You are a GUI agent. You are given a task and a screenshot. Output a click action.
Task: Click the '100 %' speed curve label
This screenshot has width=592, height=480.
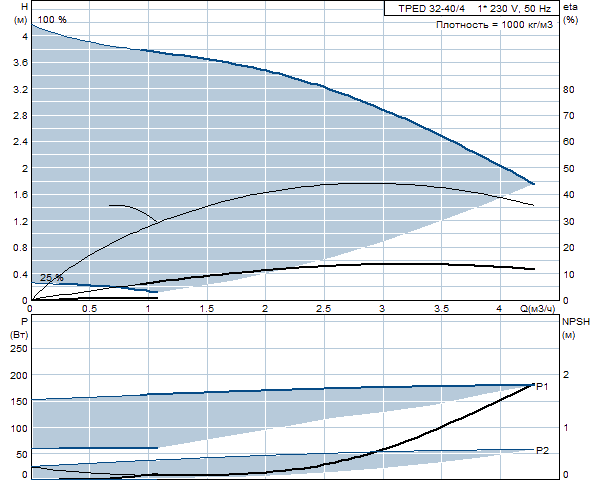point(52,20)
